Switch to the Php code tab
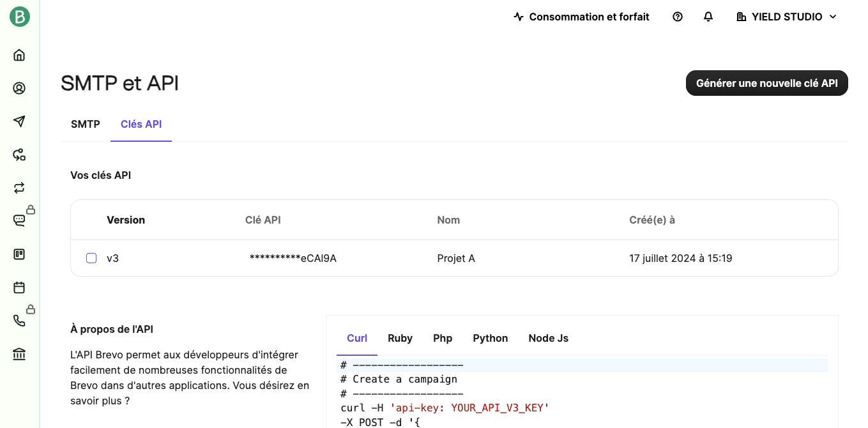Image resolution: width=868 pixels, height=428 pixels. [443, 338]
